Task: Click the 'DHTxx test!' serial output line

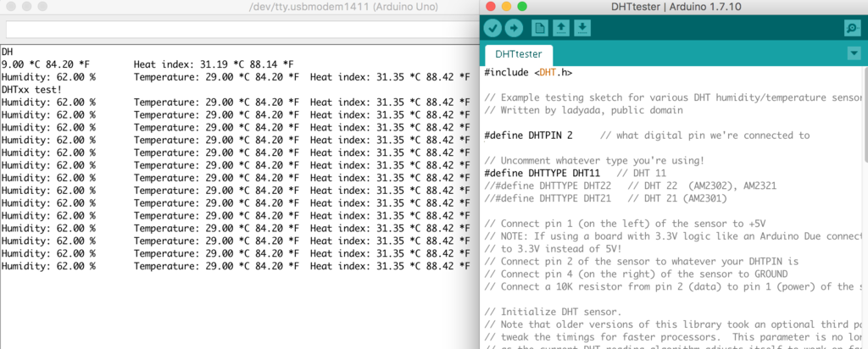Action: click(x=32, y=90)
